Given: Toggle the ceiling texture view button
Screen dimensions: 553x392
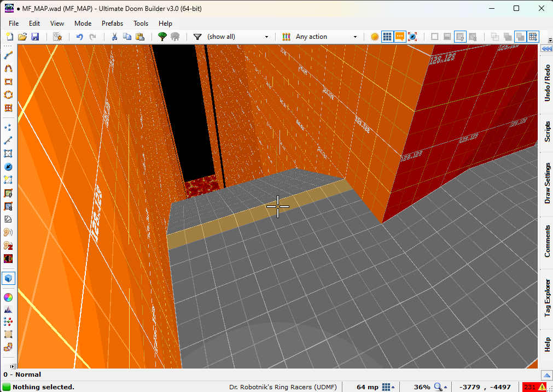Looking at the screenshot, I should (x=473, y=37).
